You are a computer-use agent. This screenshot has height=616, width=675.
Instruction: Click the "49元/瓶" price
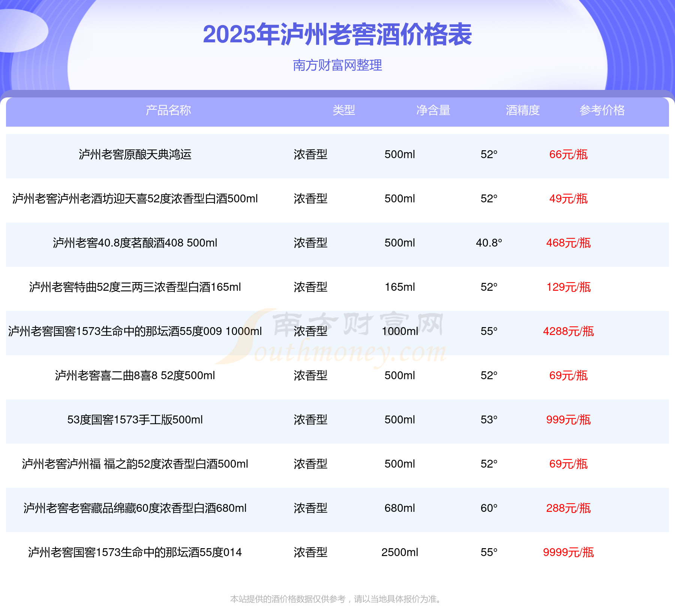pyautogui.click(x=568, y=199)
